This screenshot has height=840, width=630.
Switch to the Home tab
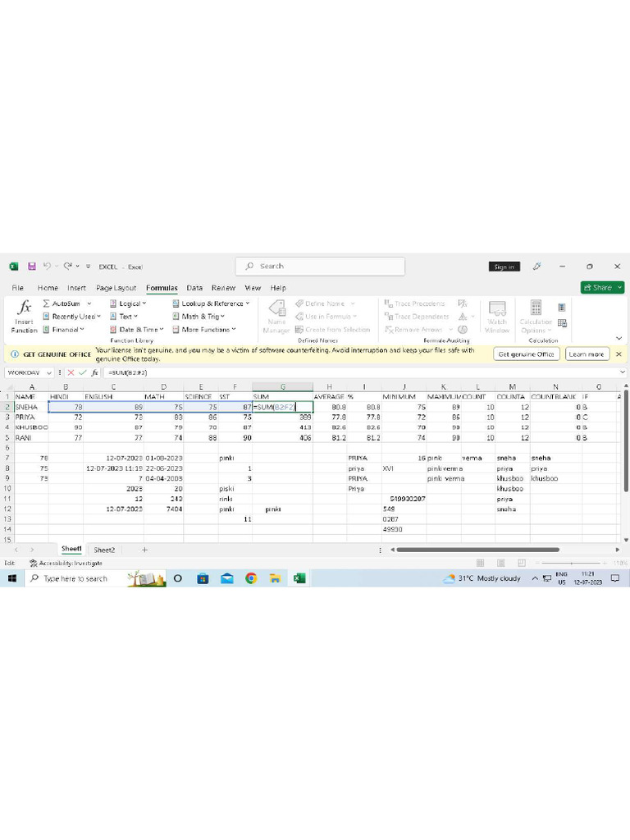pos(48,288)
